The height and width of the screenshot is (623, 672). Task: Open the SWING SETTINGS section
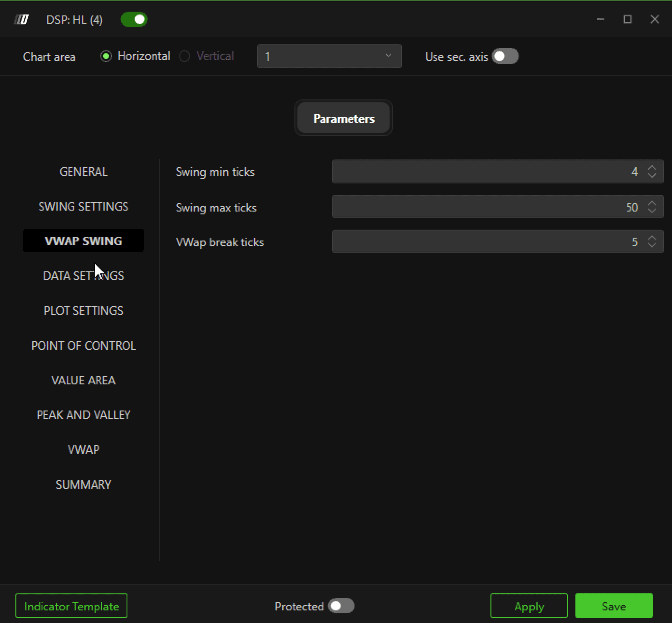83,206
